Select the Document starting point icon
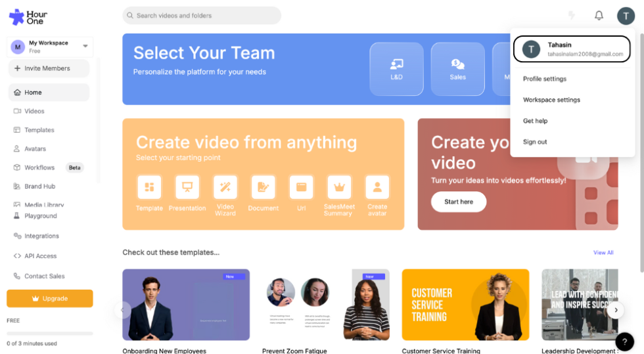Viewport: 644px width, 354px height. click(x=264, y=187)
